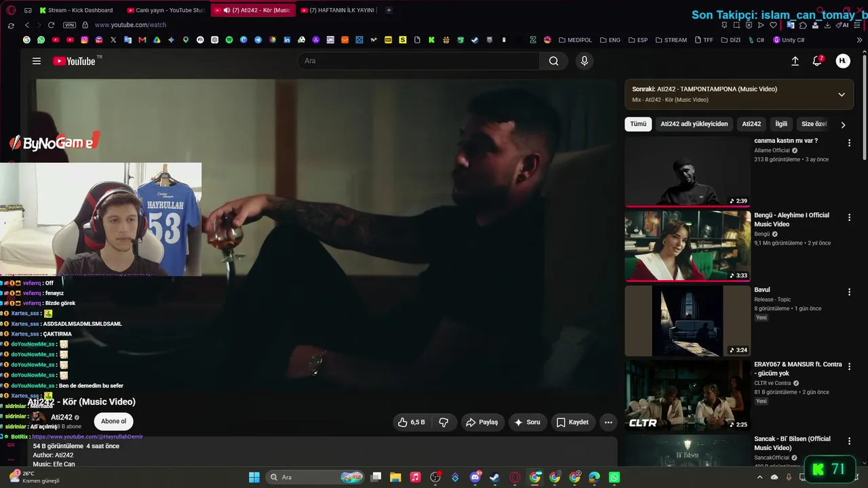Image resolution: width=868 pixels, height=488 pixels.
Task: Open the Bavul video thumbnail
Action: click(x=688, y=321)
